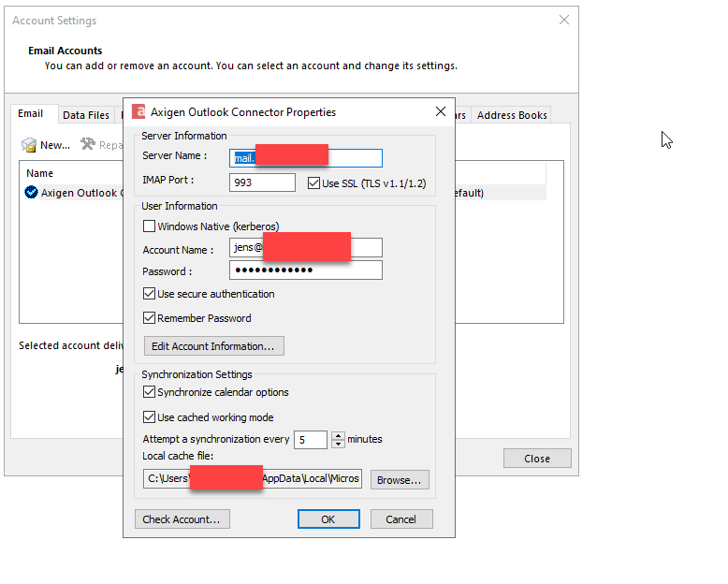Click the default account checkmark icon

[x=31, y=193]
